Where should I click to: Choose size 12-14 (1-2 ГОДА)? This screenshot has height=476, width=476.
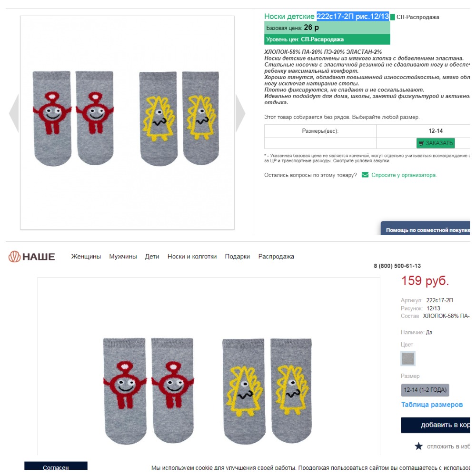click(425, 390)
